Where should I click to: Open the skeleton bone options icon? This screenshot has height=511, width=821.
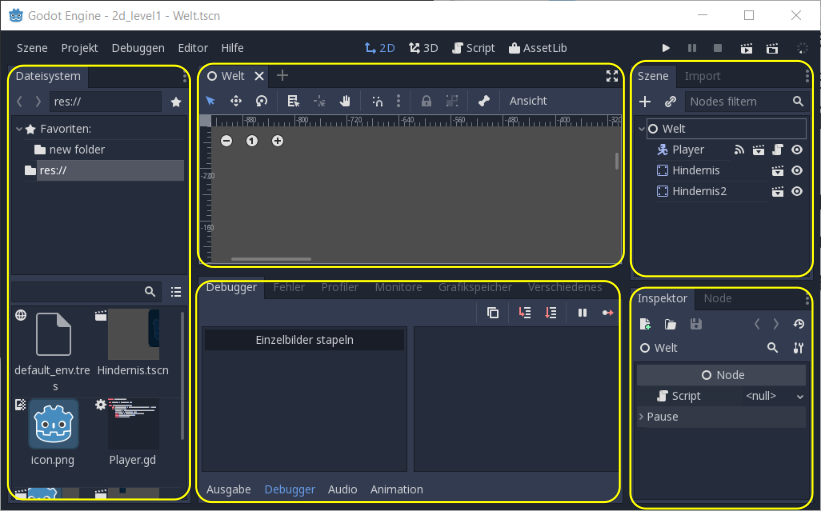coord(484,101)
